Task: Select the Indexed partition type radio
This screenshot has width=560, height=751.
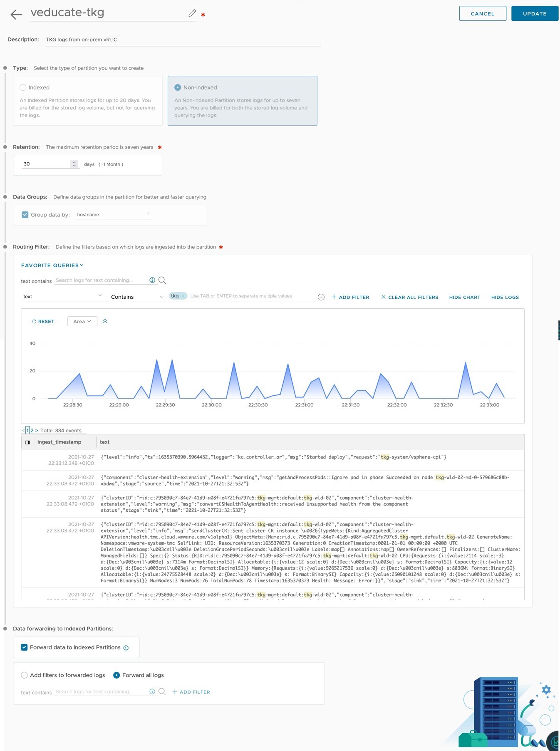Action: click(x=23, y=87)
